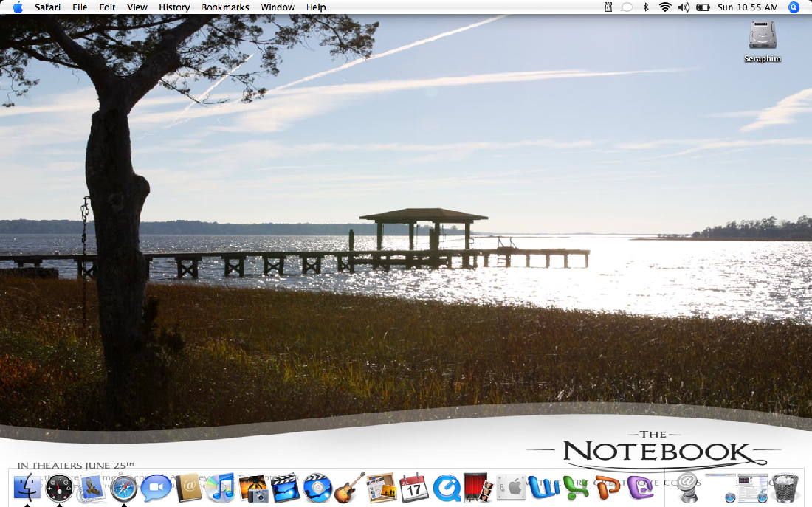Launch Microsoft Entourage from the Dock

pyautogui.click(x=641, y=488)
